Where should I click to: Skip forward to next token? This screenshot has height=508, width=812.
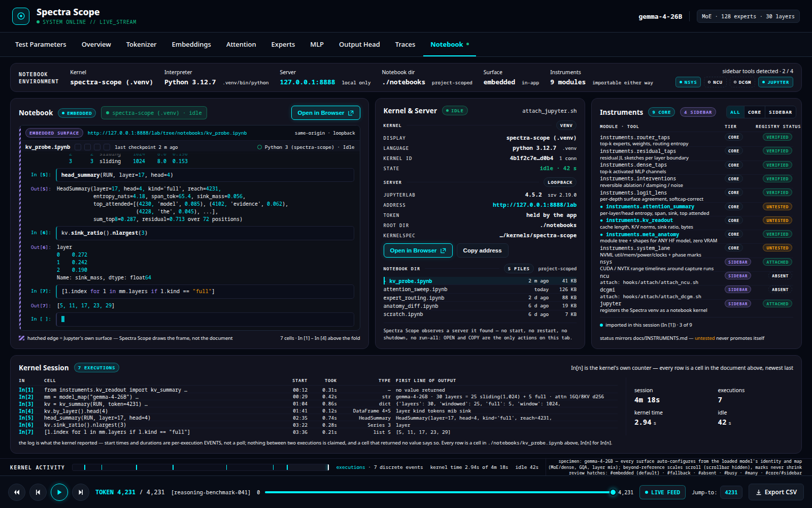[x=81, y=492]
